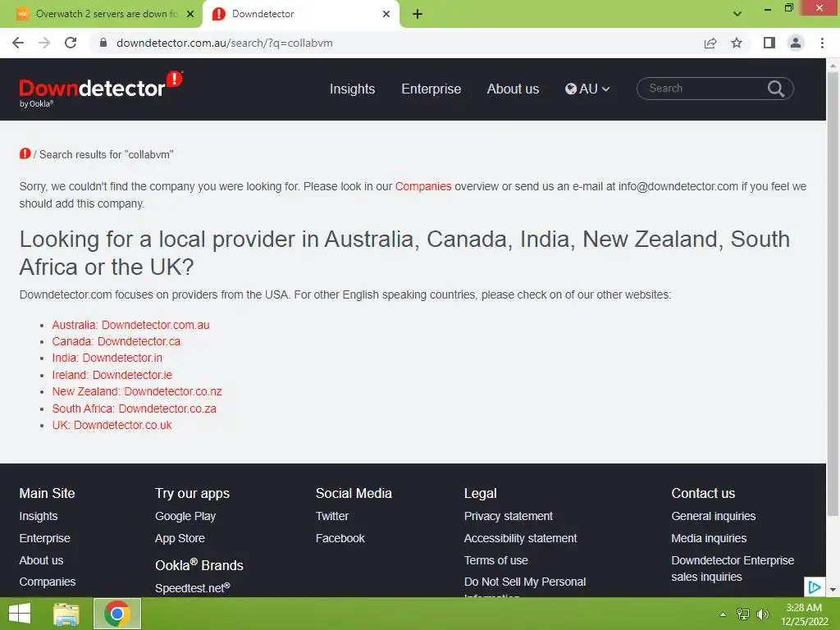Screen dimensions: 840x630
Task: Expand the AU country dropdown
Action: pos(587,89)
